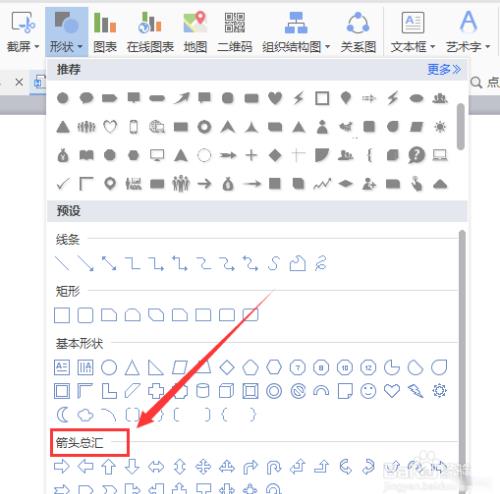The height and width of the screenshot is (494, 500).
Task: Insert a 二维码 QR code
Action: 235,31
